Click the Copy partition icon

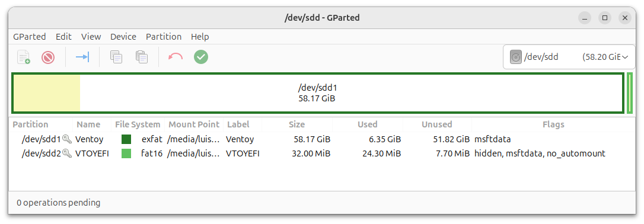point(116,57)
